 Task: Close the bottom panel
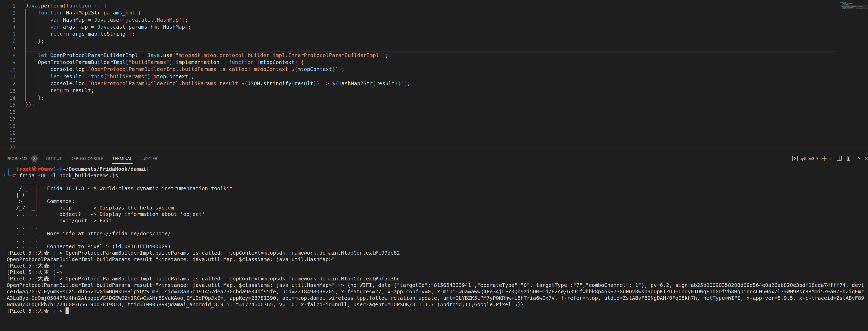point(866,158)
